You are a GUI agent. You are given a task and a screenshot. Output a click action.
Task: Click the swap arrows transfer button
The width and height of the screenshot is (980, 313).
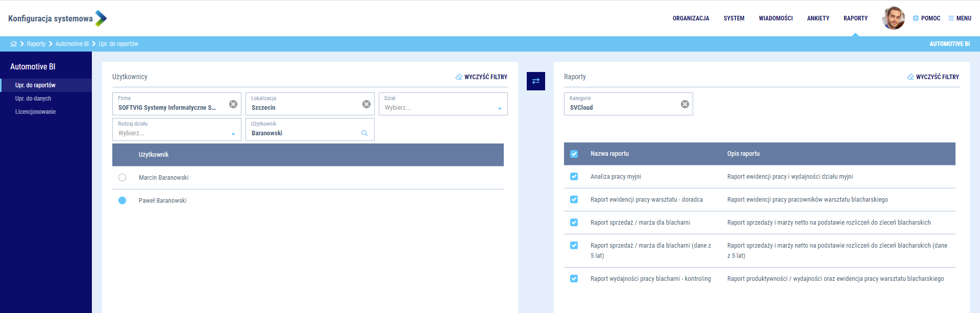[535, 81]
